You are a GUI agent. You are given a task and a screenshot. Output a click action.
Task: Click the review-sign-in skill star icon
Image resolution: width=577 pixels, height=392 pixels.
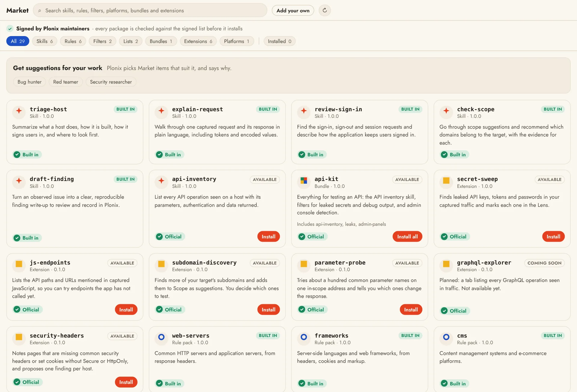(x=304, y=111)
